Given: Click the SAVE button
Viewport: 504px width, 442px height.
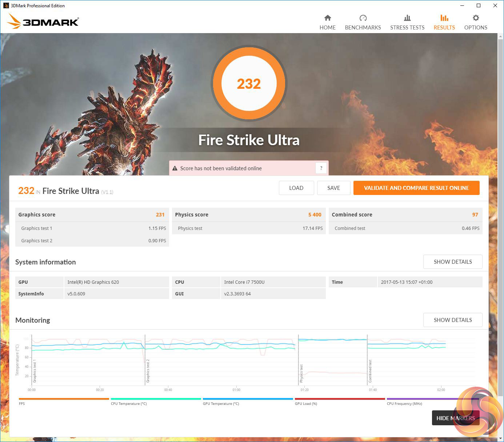Looking at the screenshot, I should 333,188.
